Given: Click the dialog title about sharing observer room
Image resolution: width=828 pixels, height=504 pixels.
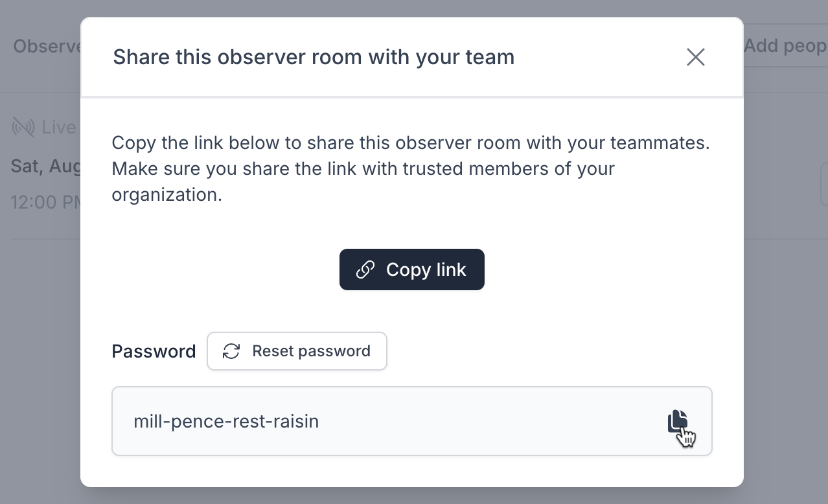Looking at the screenshot, I should coord(314,57).
